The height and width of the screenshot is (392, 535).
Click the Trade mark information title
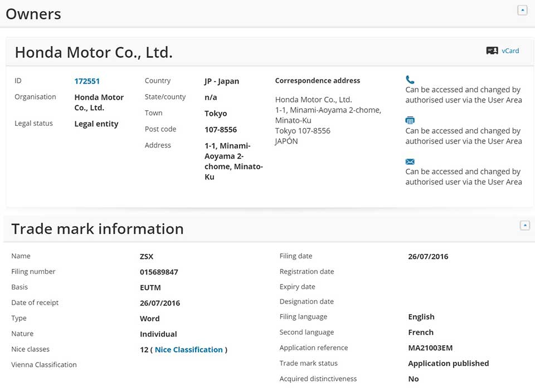(98, 229)
